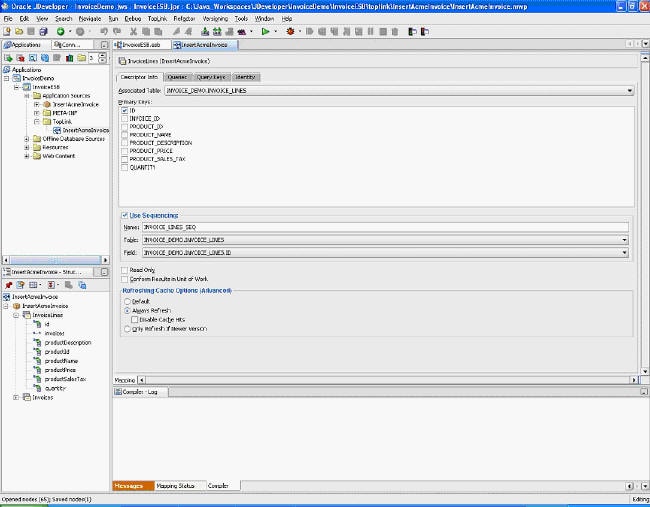
Task: Click the InvoiceLines descriptor icon in editor header
Action: point(122,61)
